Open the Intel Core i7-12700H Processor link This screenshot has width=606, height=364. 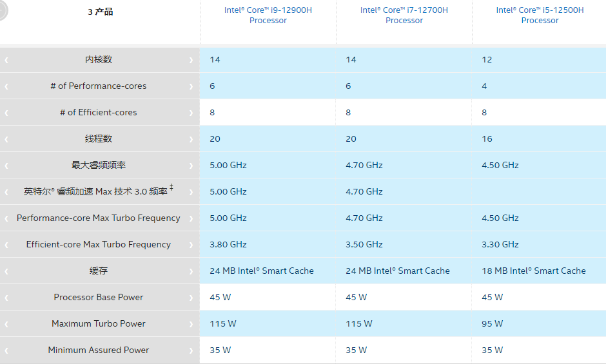click(404, 15)
